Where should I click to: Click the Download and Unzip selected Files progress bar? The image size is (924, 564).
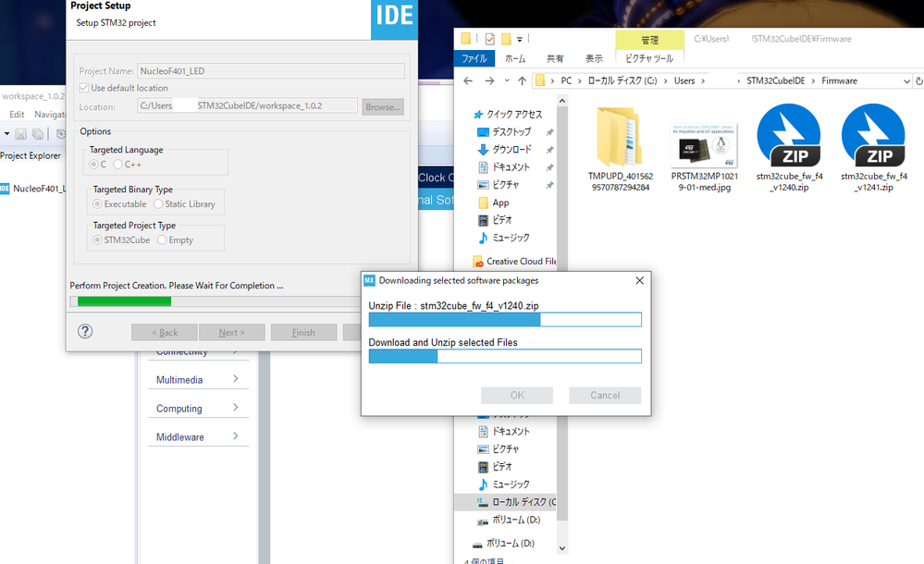pyautogui.click(x=505, y=356)
